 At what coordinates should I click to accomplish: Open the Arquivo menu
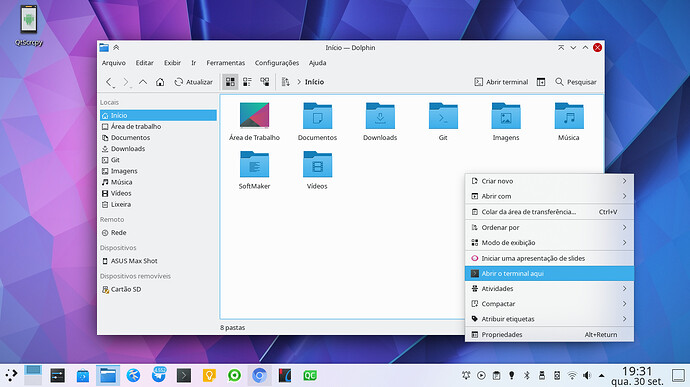[x=114, y=63]
